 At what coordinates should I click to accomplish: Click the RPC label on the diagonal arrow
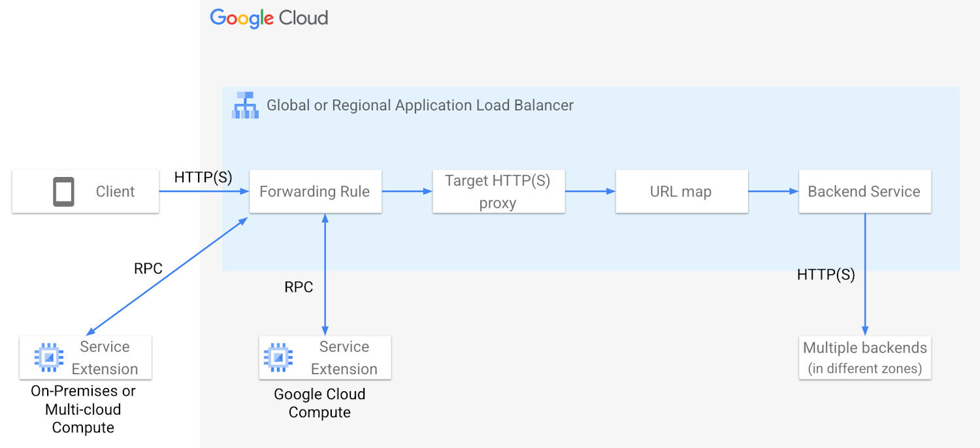(148, 268)
